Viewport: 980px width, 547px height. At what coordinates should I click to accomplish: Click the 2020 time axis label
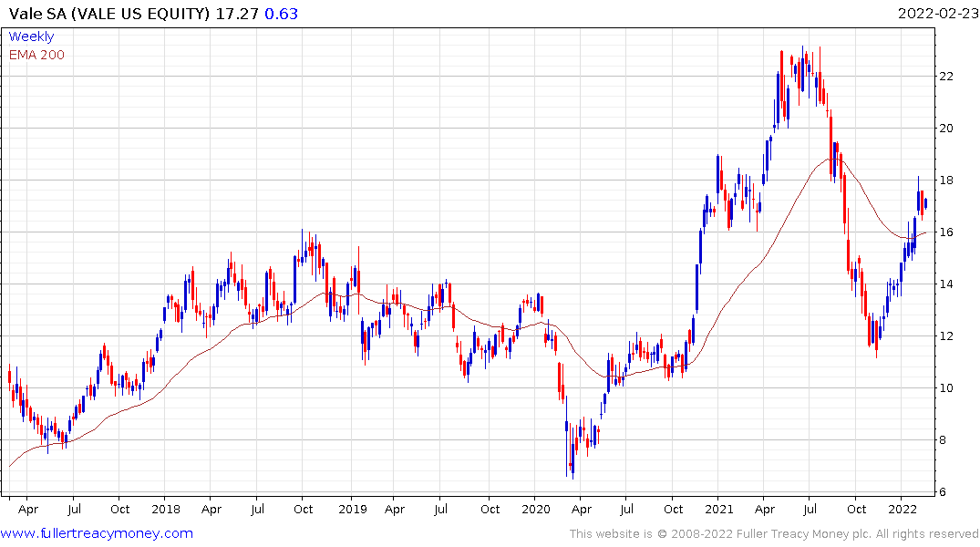coord(536,510)
